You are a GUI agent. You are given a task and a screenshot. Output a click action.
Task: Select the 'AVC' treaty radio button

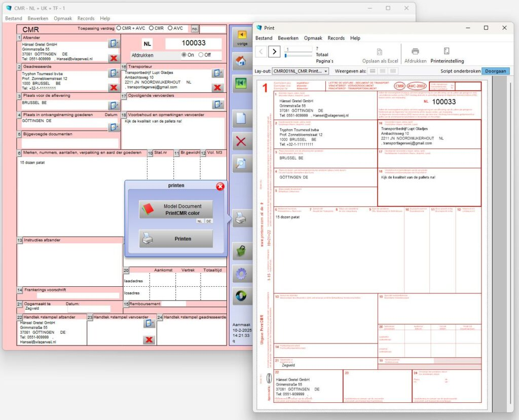170,28
